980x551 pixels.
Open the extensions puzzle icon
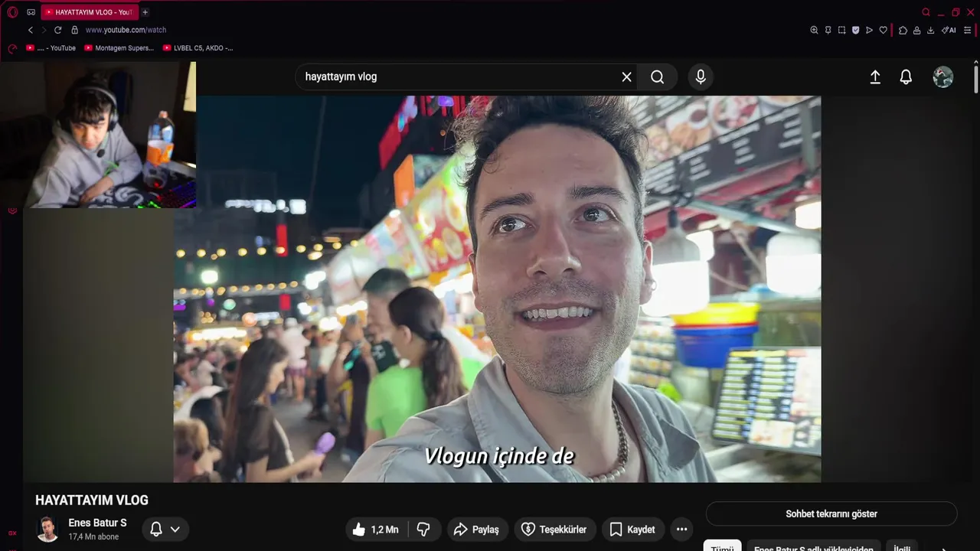(903, 30)
